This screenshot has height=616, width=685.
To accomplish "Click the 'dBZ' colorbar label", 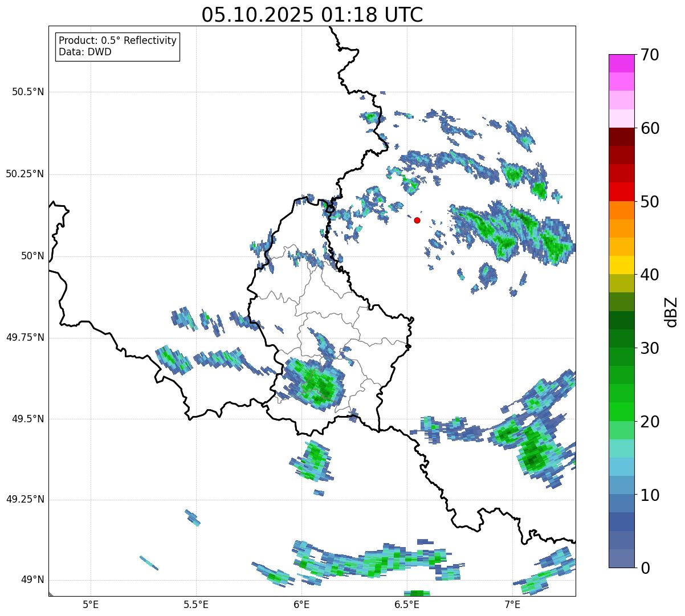I will [671, 311].
